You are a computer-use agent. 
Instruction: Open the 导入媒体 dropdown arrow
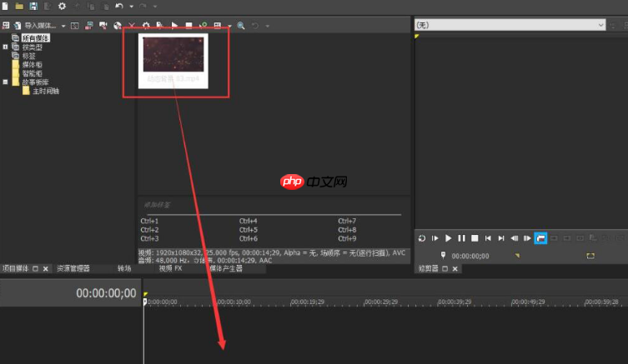[x=62, y=26]
